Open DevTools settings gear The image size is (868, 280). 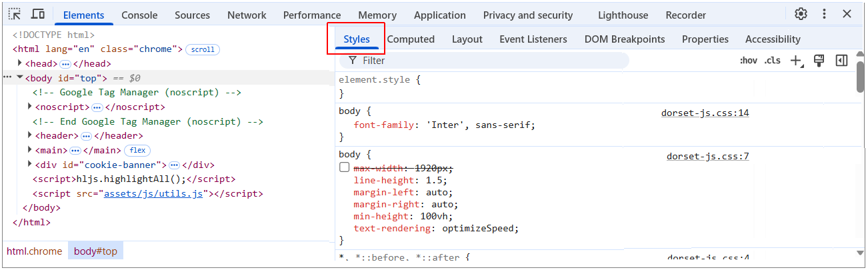[801, 14]
